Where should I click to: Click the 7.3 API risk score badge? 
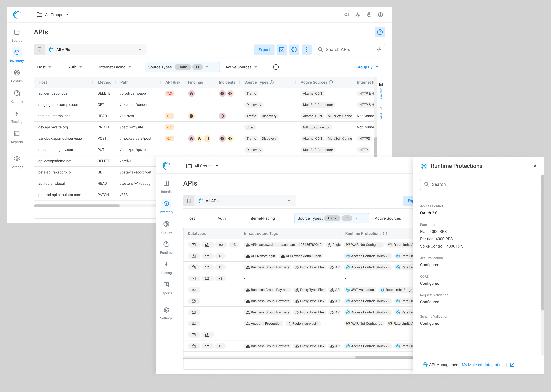pyautogui.click(x=169, y=93)
